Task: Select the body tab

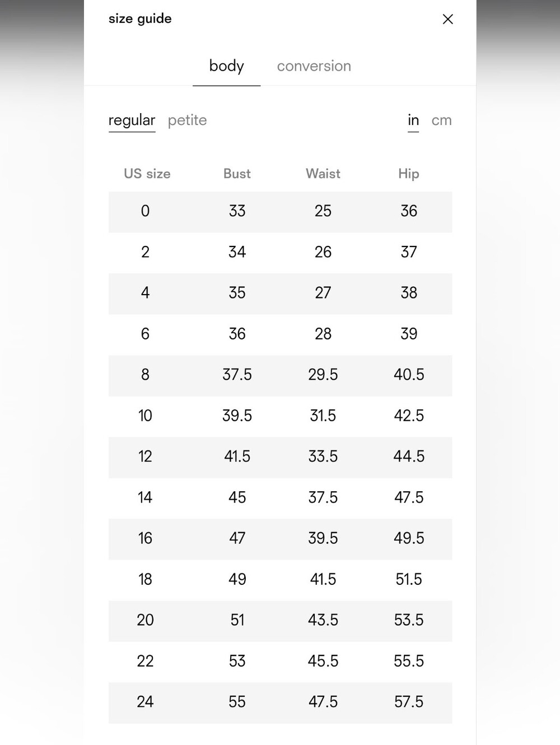Action: click(x=226, y=66)
